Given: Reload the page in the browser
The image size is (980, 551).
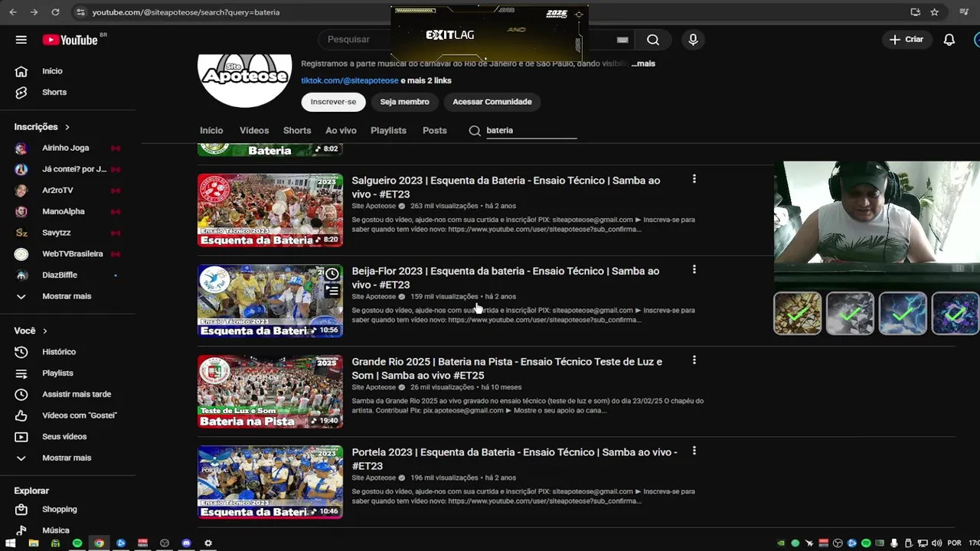Looking at the screenshot, I should [55, 12].
